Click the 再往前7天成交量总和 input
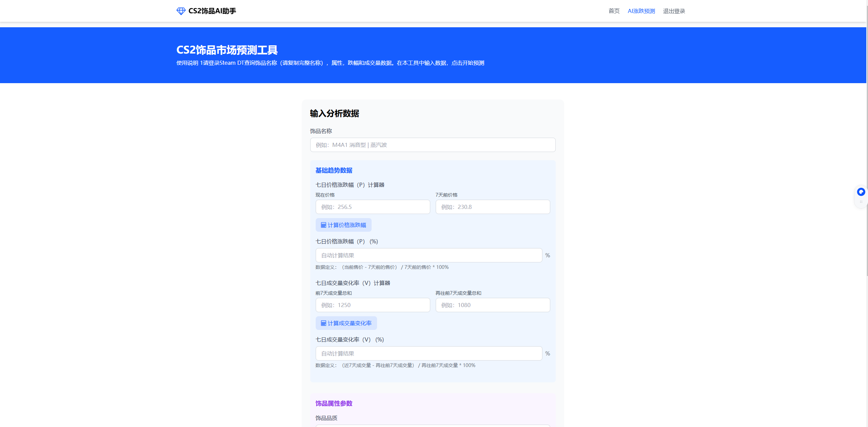 coord(492,305)
